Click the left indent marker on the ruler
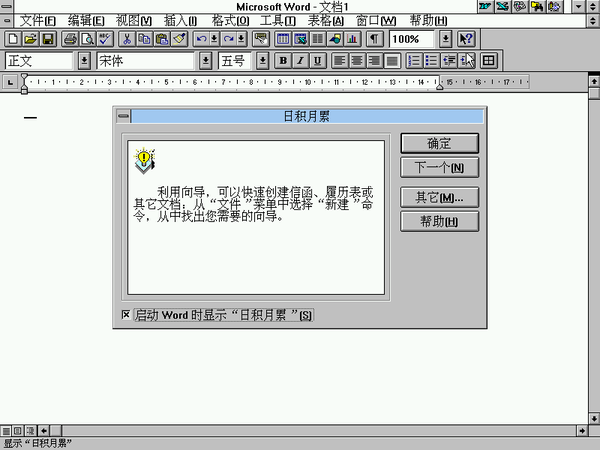The image size is (600, 450). [x=24, y=90]
